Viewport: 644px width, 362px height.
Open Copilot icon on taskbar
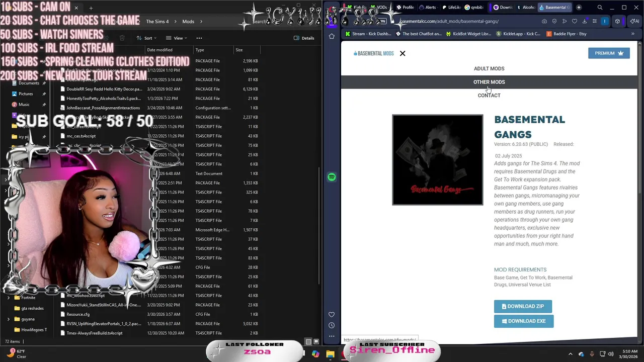(315, 354)
